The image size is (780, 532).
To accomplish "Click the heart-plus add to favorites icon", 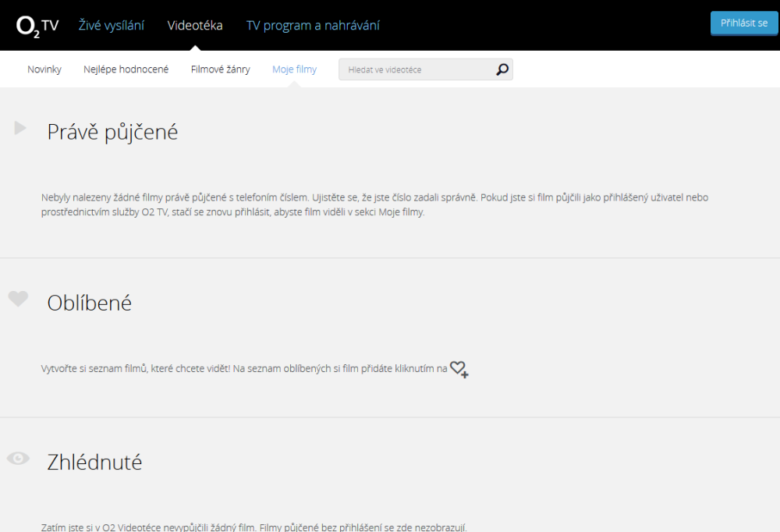I will [x=459, y=369].
